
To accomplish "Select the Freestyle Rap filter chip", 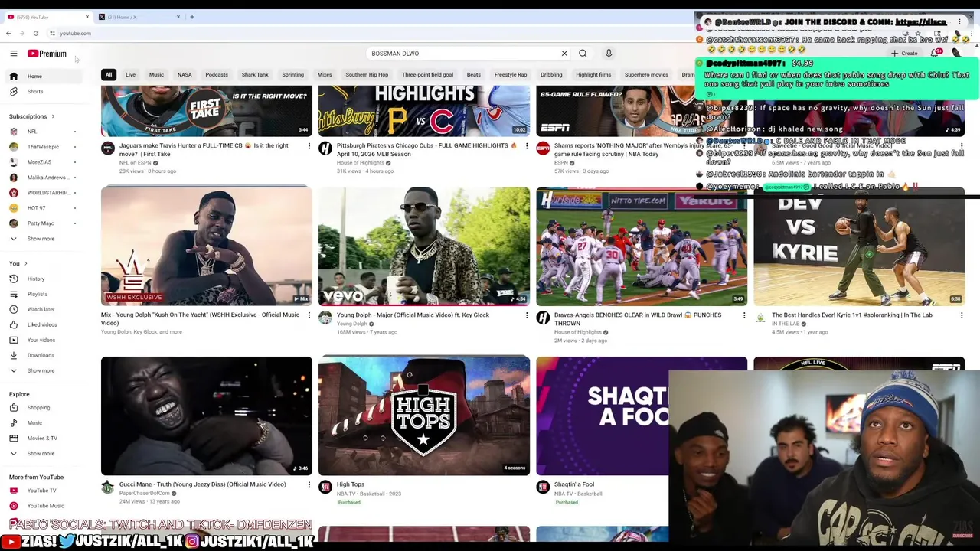I will tap(511, 75).
